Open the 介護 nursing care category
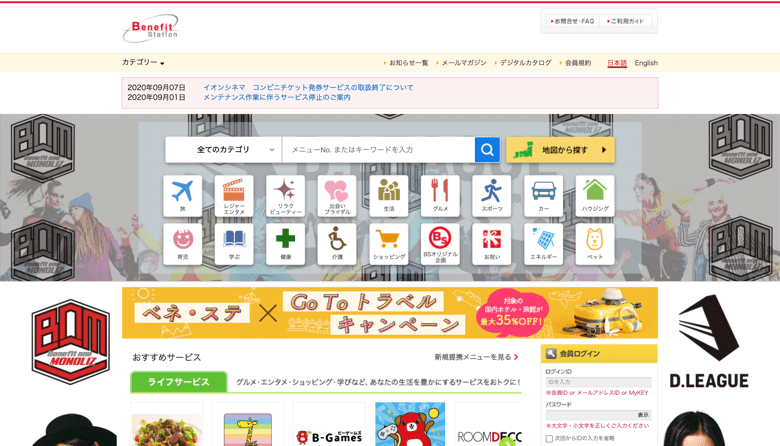The image size is (780, 446). click(337, 243)
